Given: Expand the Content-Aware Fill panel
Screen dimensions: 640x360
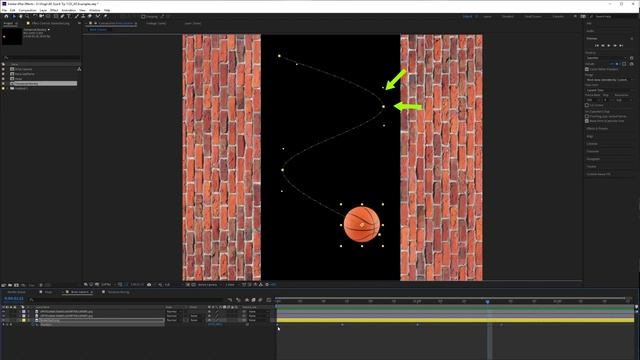Looking at the screenshot, I should coord(599,174).
